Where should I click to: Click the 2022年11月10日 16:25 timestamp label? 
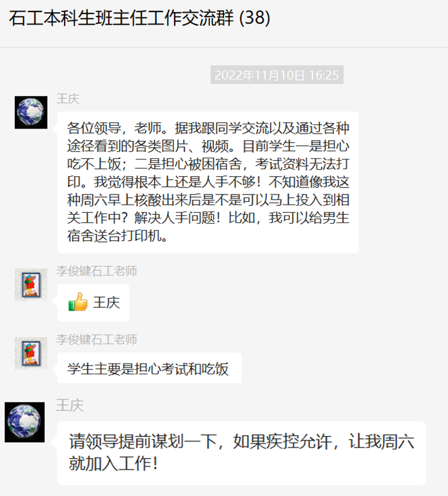(x=277, y=75)
